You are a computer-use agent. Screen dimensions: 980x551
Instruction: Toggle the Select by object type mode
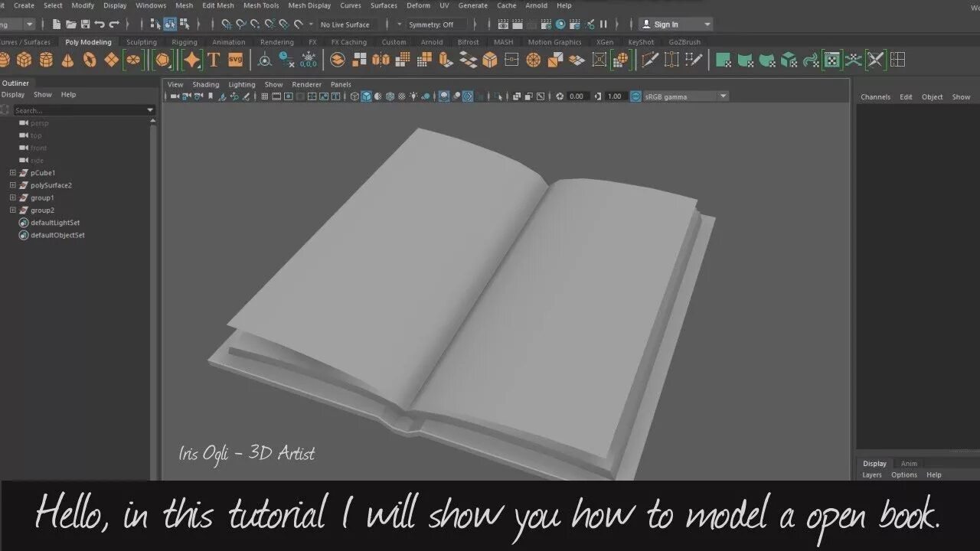point(169,24)
